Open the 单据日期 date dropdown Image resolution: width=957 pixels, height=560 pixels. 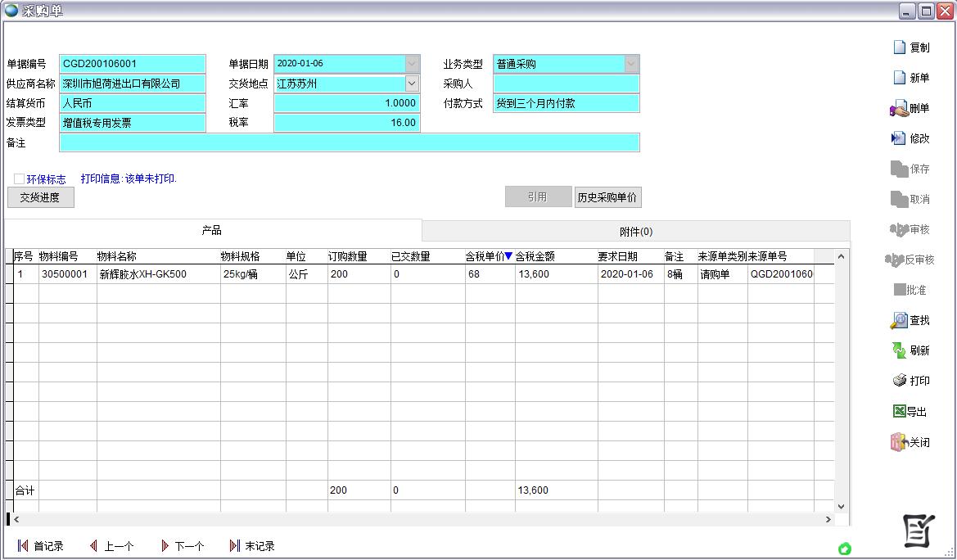pos(412,63)
